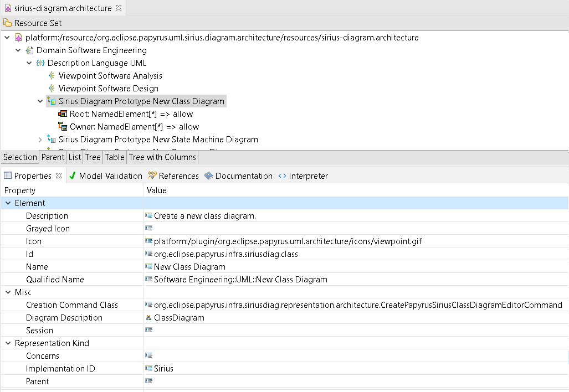Select the Root: NamedElement[*] => allow row
569x392 pixels.
pos(131,114)
